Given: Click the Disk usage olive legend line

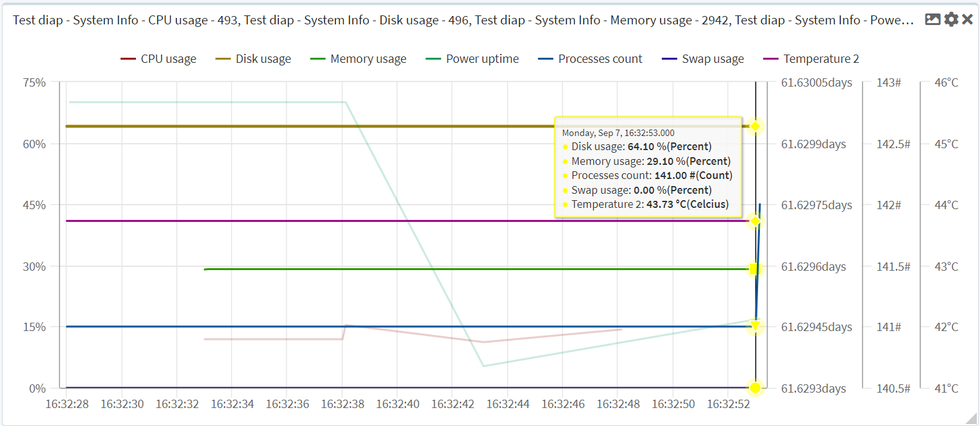Looking at the screenshot, I should click(x=223, y=59).
